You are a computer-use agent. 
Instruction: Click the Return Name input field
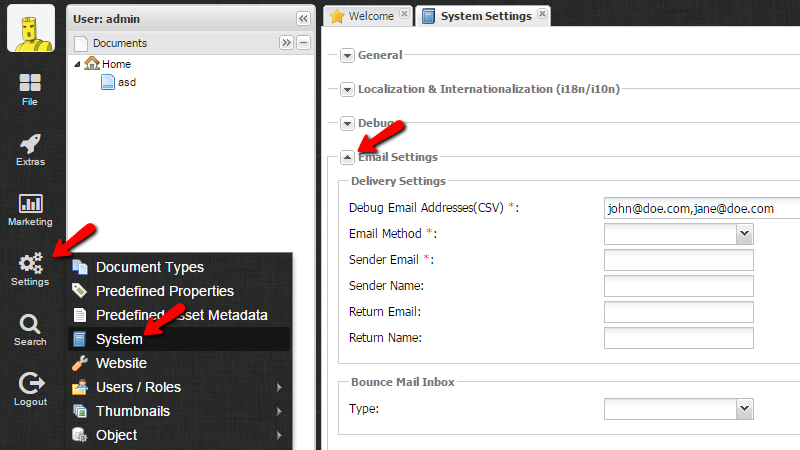pos(679,338)
